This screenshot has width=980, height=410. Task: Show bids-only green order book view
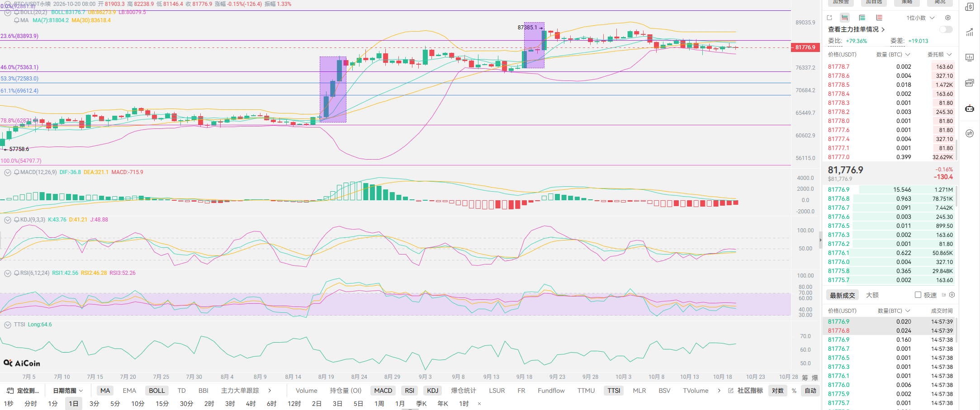tap(862, 18)
